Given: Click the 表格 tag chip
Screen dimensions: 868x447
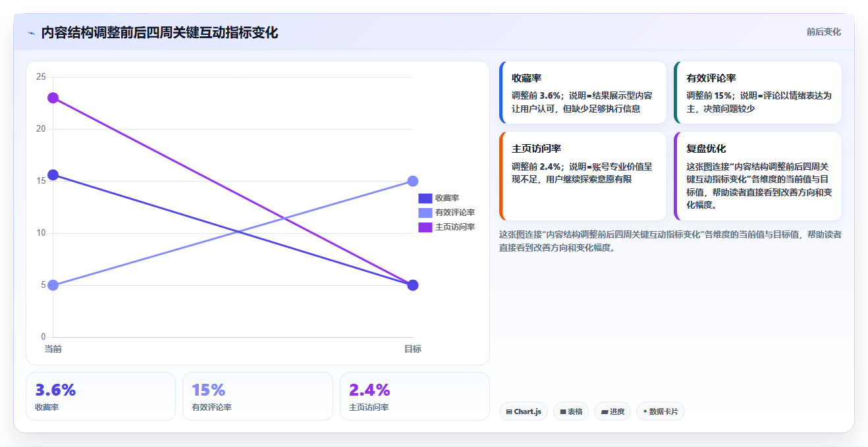Looking at the screenshot, I should 571,411.
